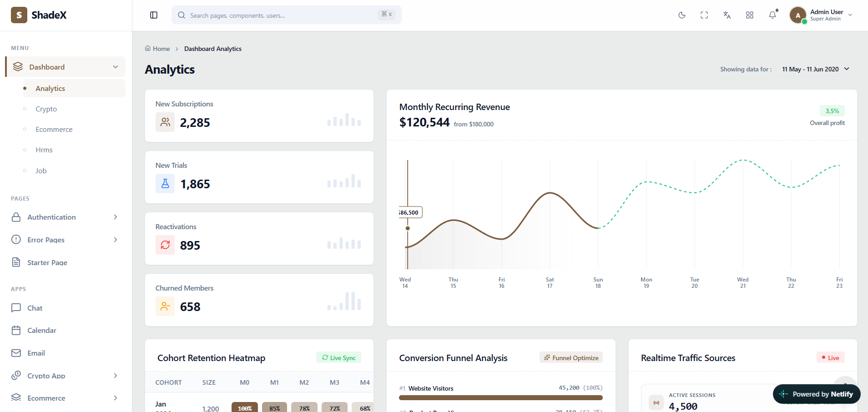Expand the Error Pages chevron

pos(116,240)
